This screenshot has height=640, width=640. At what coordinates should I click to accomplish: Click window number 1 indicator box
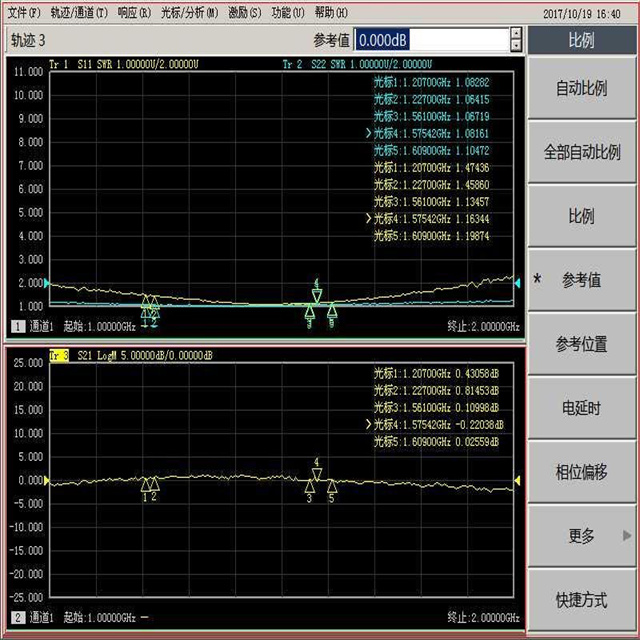18,326
